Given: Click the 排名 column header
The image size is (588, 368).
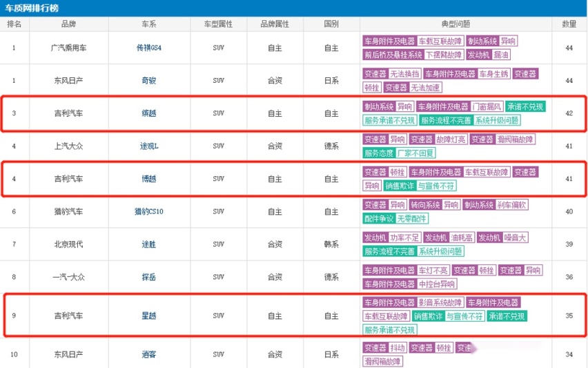Looking at the screenshot, I should (x=14, y=24).
